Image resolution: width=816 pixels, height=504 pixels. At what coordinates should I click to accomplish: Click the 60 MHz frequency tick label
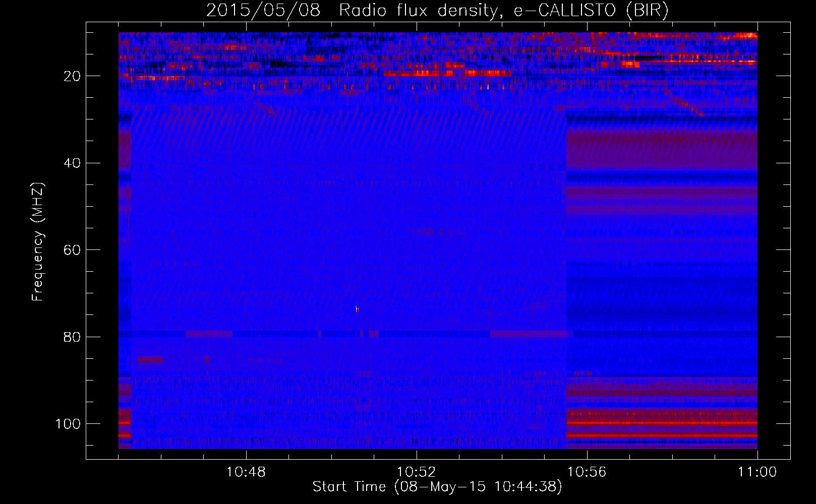[73, 250]
